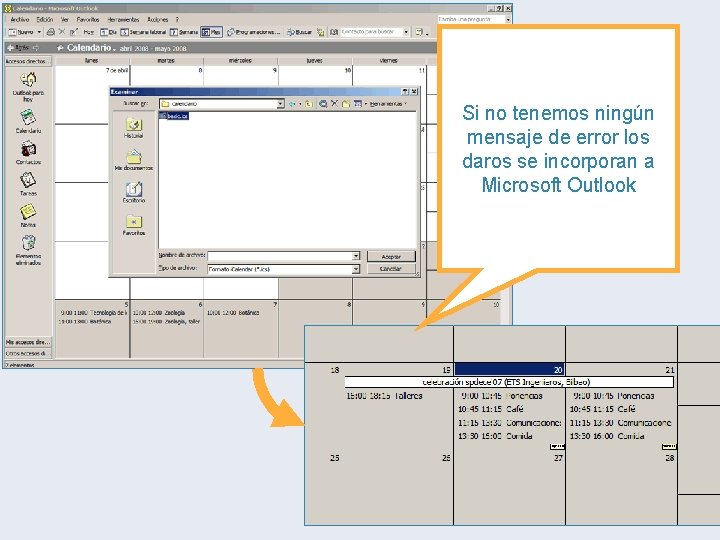This screenshot has width=720, height=540.
Task: Click the Delete X icon in Outlook toolbar
Action: pyautogui.click(x=62, y=32)
